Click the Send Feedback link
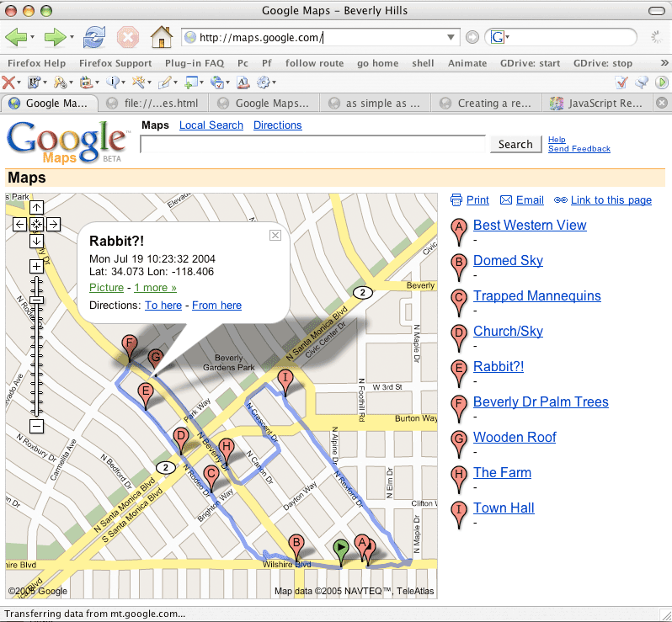 pos(579,149)
